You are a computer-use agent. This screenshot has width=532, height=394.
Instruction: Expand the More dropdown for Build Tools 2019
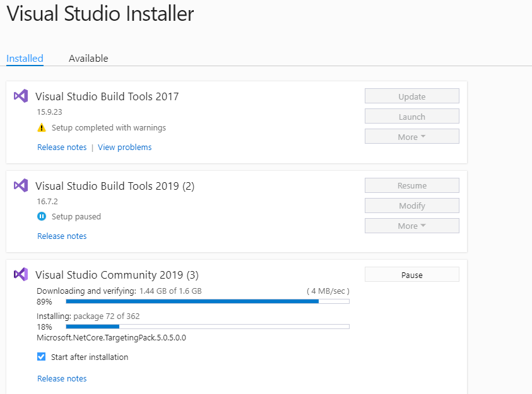pos(412,226)
